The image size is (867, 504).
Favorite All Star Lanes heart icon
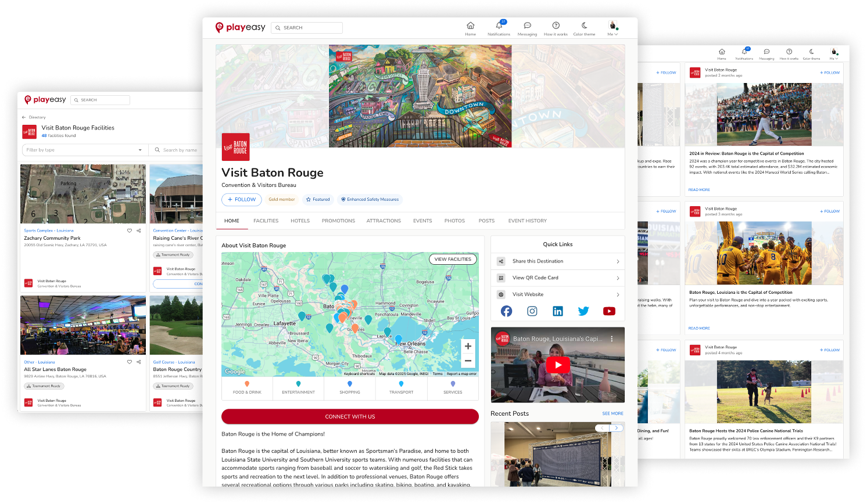pos(130,362)
